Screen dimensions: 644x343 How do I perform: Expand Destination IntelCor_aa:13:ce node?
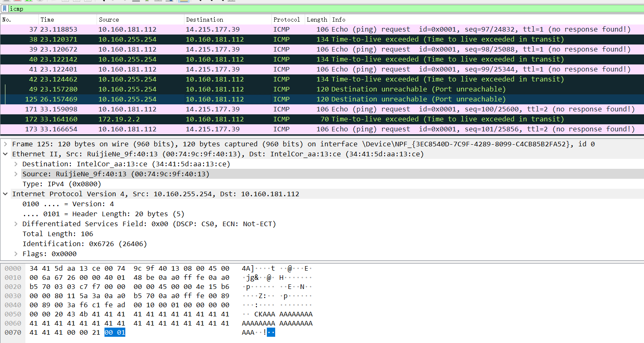click(16, 164)
